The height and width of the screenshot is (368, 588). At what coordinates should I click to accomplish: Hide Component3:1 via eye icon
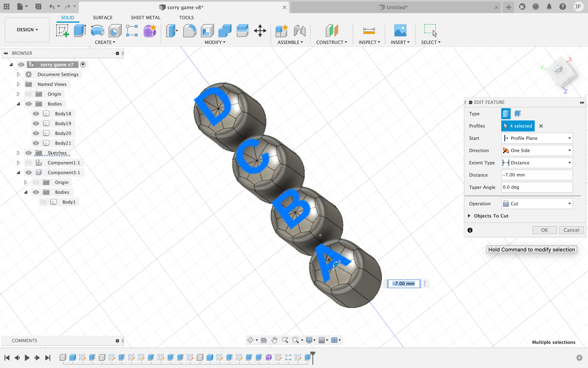coord(28,173)
